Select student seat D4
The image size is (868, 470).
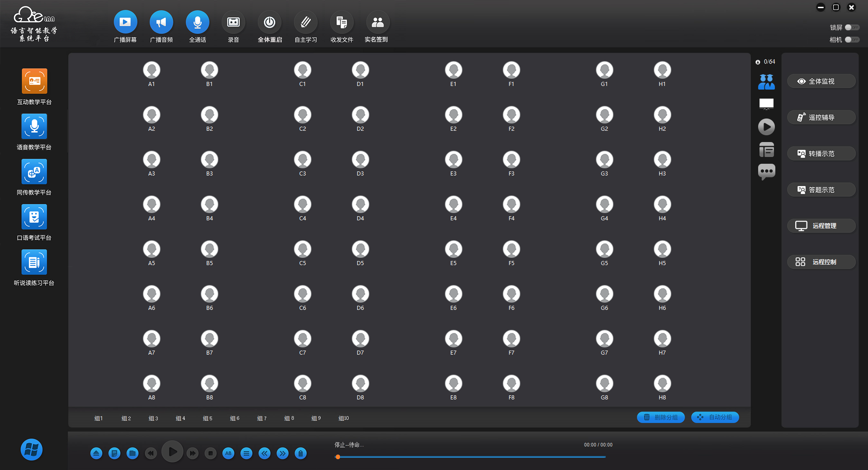[360, 208]
